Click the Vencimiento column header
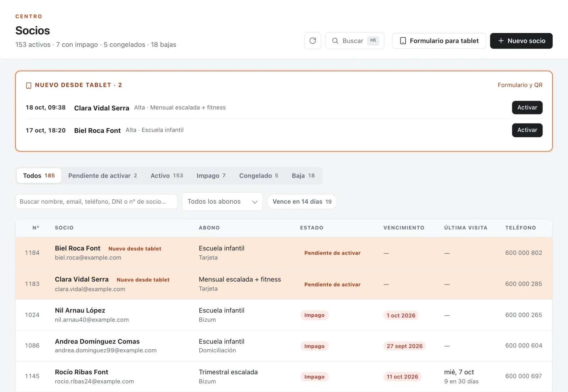This screenshot has width=568, height=392. point(404,228)
